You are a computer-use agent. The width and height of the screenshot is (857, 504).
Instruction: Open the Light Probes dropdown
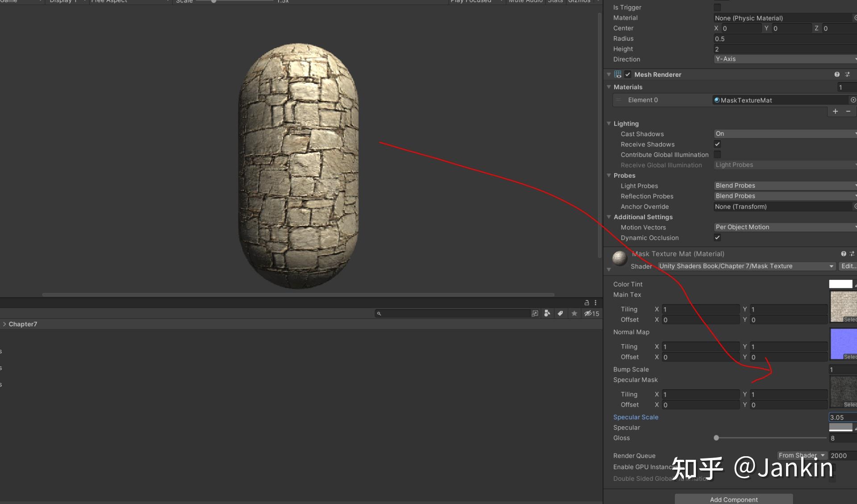tap(784, 186)
